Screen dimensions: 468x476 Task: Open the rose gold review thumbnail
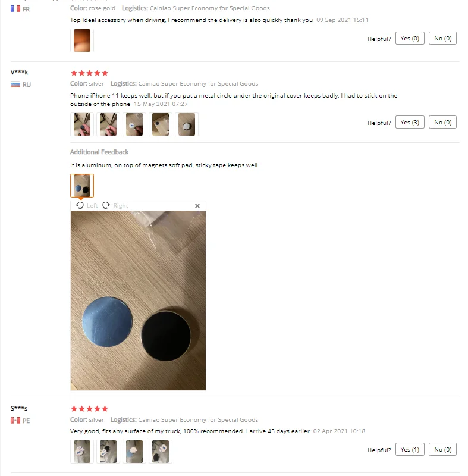click(x=82, y=40)
